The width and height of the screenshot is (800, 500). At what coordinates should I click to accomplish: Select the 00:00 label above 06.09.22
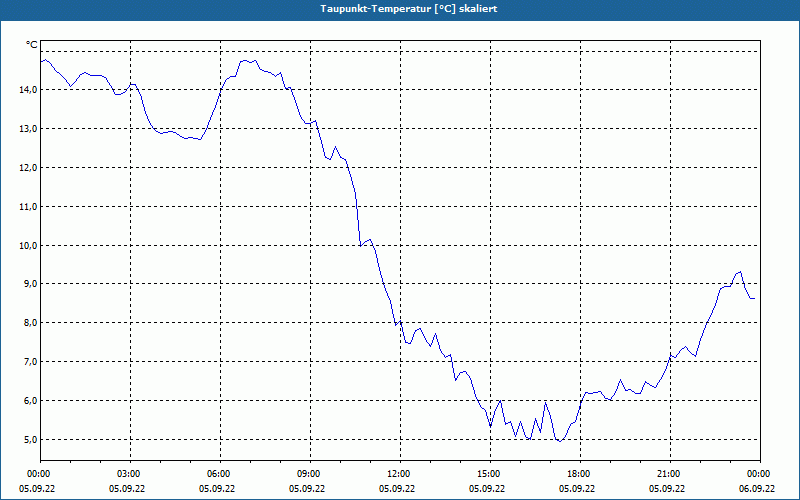pyautogui.click(x=760, y=474)
